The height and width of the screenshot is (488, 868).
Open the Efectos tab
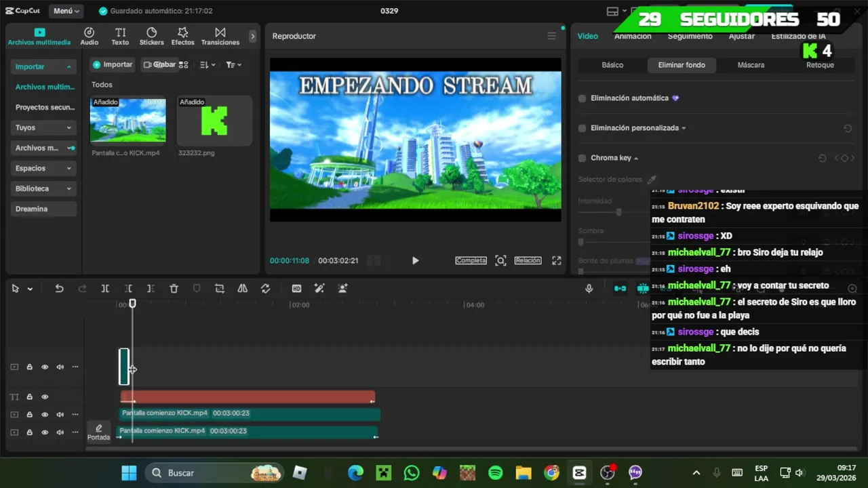182,37
